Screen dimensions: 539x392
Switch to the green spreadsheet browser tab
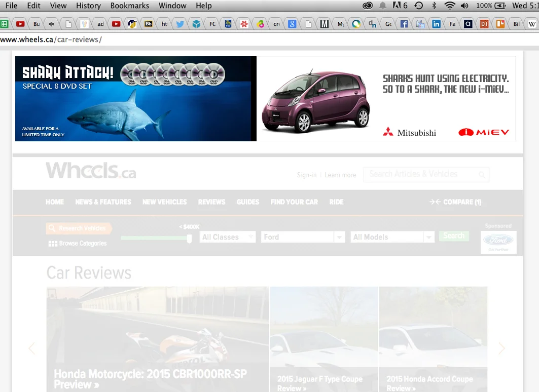(4, 24)
